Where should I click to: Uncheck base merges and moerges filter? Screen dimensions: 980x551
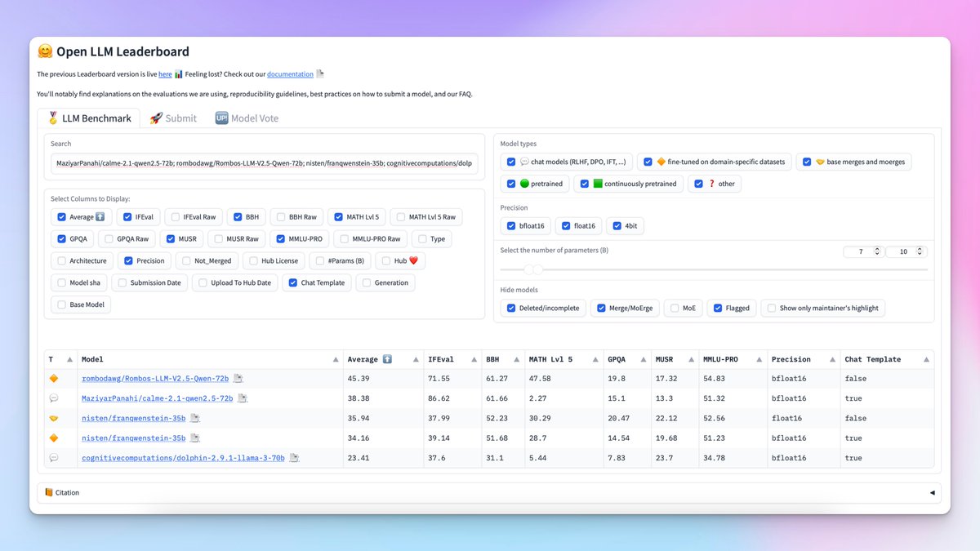click(807, 162)
